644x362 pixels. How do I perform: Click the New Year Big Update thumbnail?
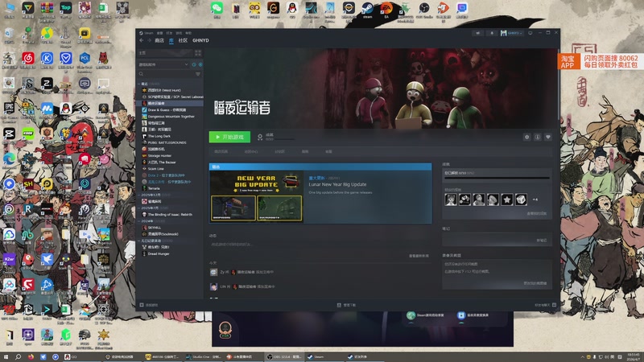256,196
